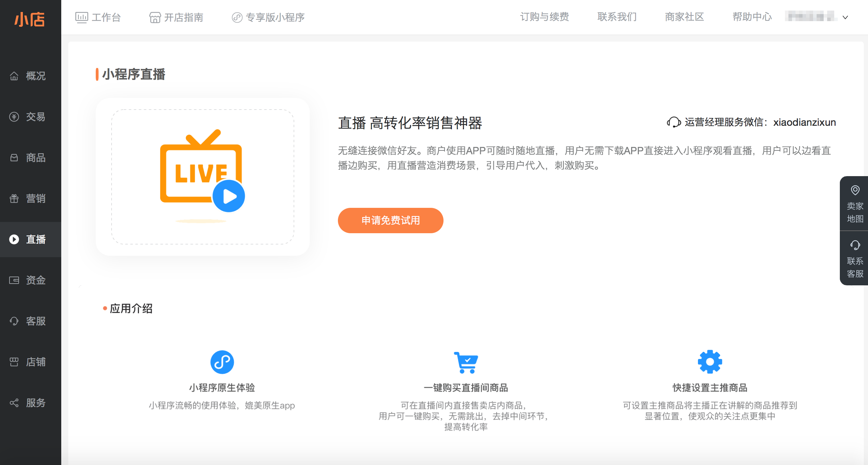Open the 资金 wallet icon
868x465 pixels.
pyautogui.click(x=14, y=280)
